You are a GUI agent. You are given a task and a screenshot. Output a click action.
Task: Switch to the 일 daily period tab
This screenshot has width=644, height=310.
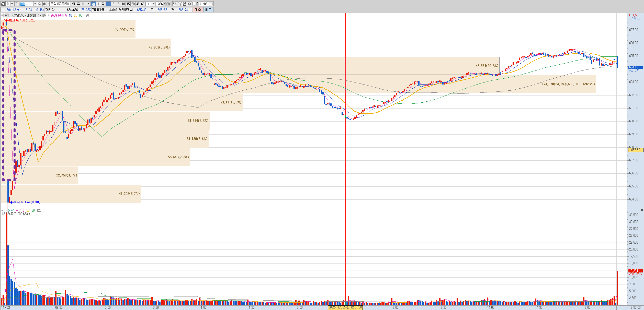74,4
